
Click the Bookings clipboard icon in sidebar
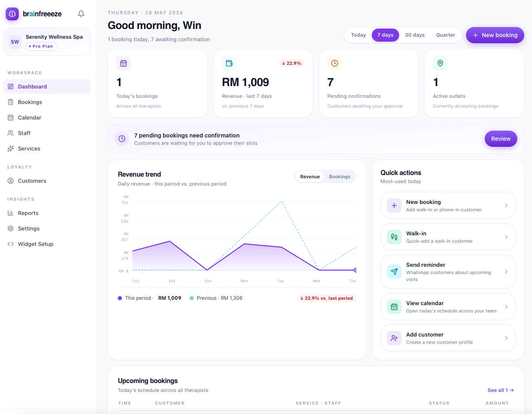[x=11, y=102]
